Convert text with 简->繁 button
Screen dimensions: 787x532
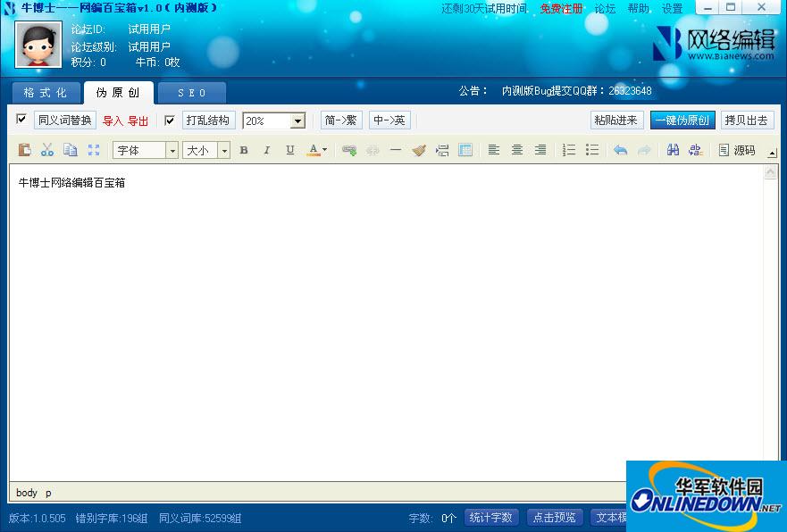click(341, 121)
